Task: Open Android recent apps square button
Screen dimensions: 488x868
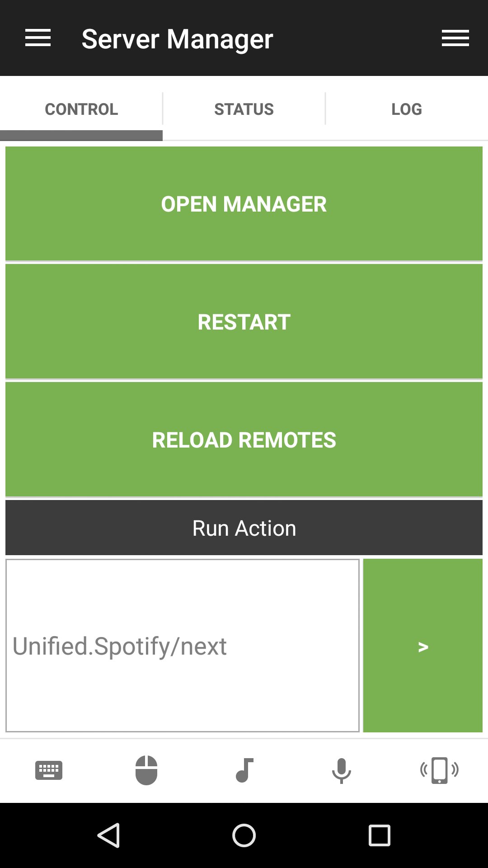Action: (x=380, y=835)
